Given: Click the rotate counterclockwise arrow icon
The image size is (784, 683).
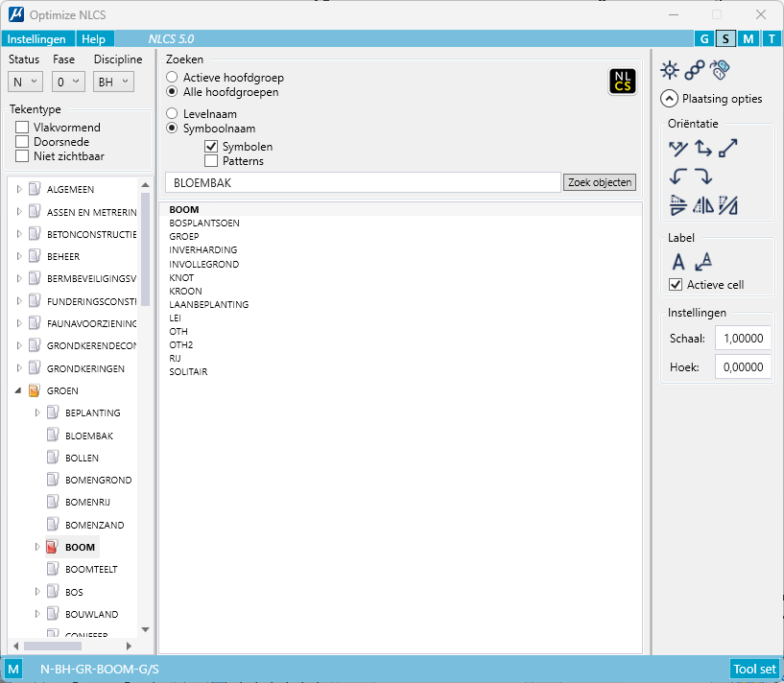Looking at the screenshot, I should (678, 177).
